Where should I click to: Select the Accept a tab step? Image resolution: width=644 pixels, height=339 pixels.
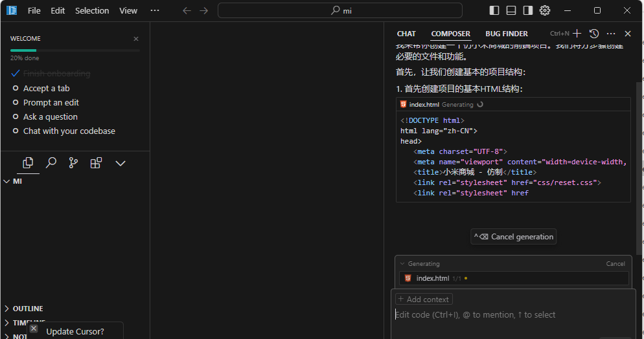pyautogui.click(x=41, y=89)
